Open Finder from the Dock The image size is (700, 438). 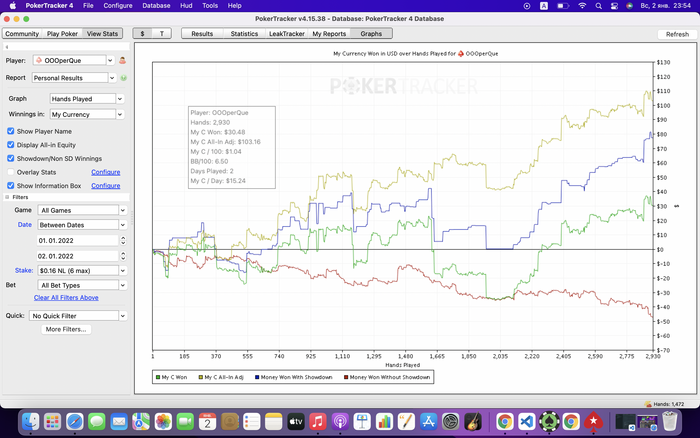click(x=31, y=421)
